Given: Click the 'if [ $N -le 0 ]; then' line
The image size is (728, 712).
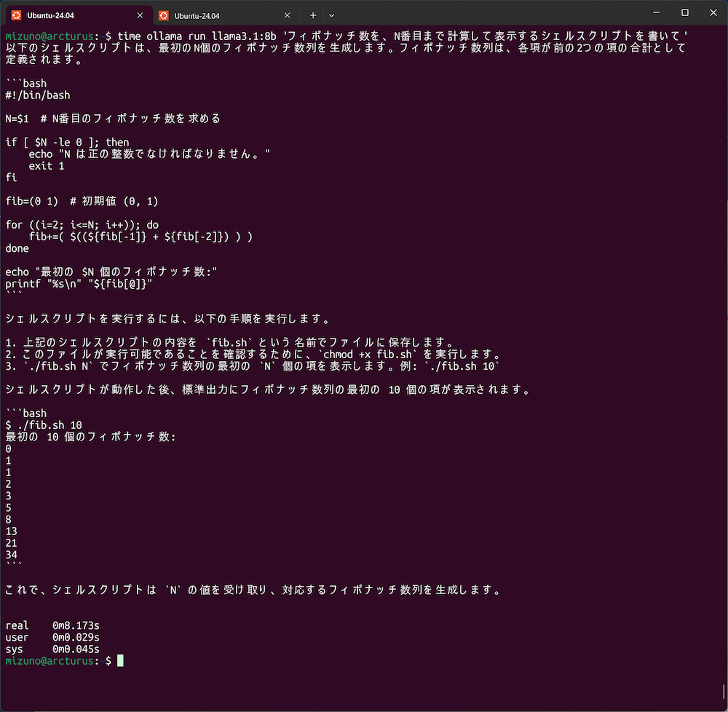Looking at the screenshot, I should 67,142.
